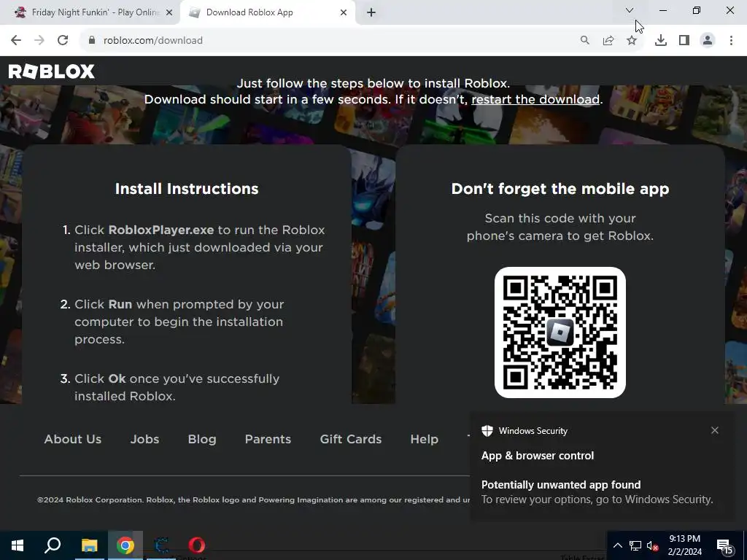Screen dimensions: 747x560
Task: Expand the tab search chevron
Action: coord(630,10)
